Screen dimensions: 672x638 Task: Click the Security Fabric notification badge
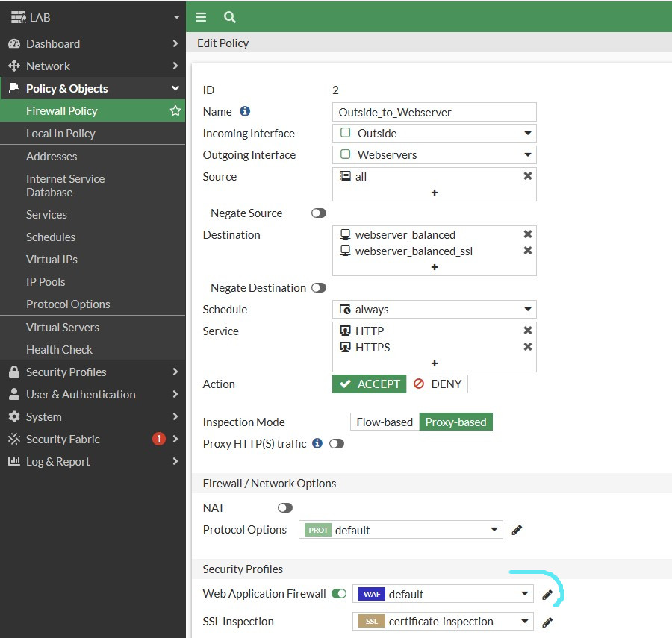[159, 439]
